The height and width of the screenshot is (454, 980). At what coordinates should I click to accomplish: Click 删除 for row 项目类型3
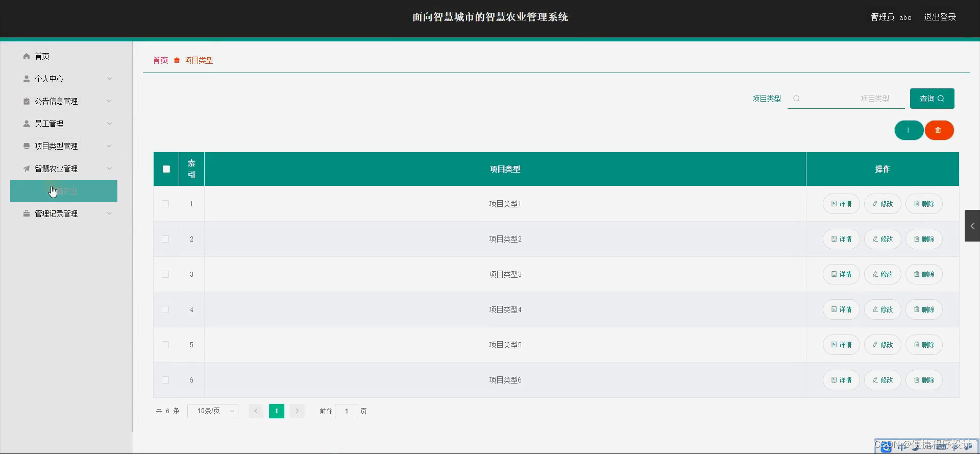click(924, 274)
